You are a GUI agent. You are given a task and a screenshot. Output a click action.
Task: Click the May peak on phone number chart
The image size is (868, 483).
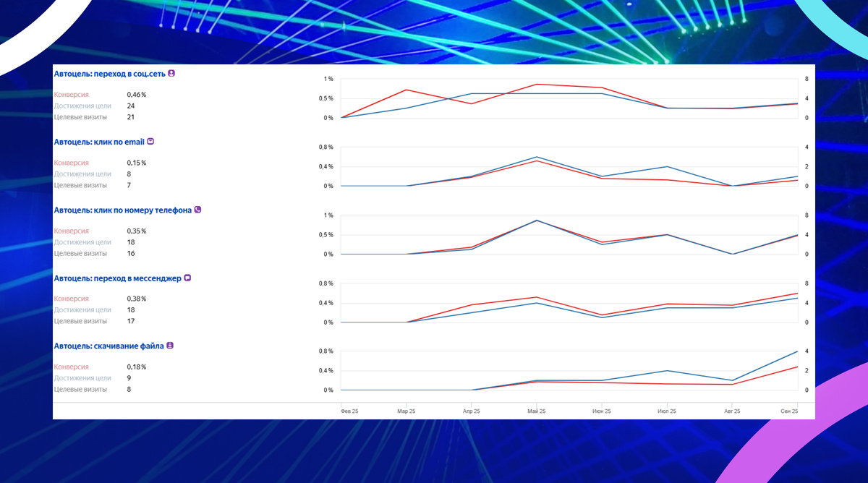click(x=537, y=220)
